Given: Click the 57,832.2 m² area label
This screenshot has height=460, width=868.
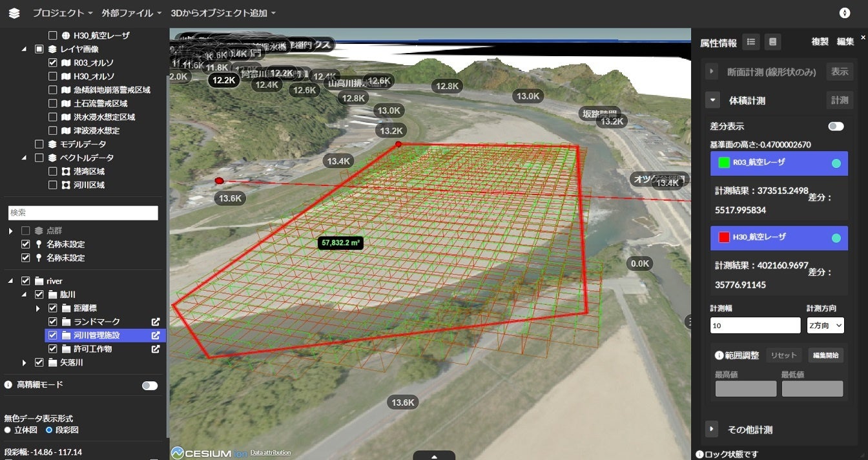Looking at the screenshot, I should pos(340,243).
